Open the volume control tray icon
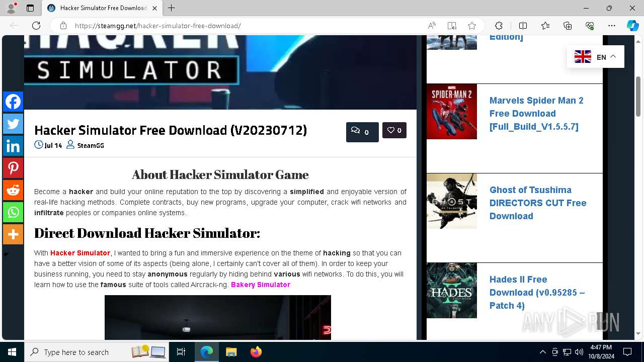The image size is (644, 362). (x=579, y=352)
